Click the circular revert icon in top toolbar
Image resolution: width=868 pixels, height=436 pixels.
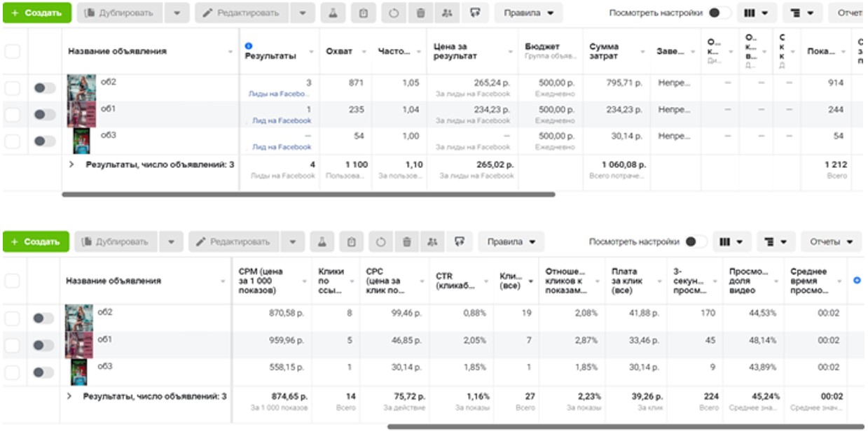tap(394, 13)
